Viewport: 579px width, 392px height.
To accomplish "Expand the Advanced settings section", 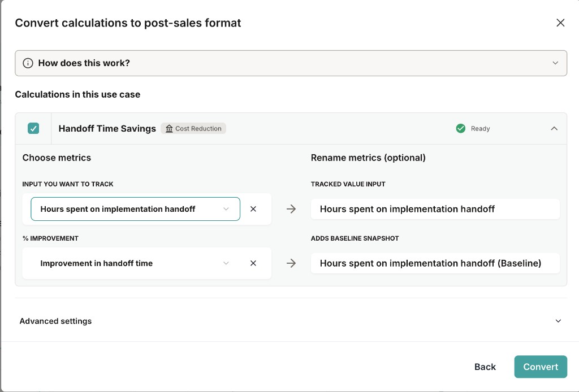I will pyautogui.click(x=55, y=321).
